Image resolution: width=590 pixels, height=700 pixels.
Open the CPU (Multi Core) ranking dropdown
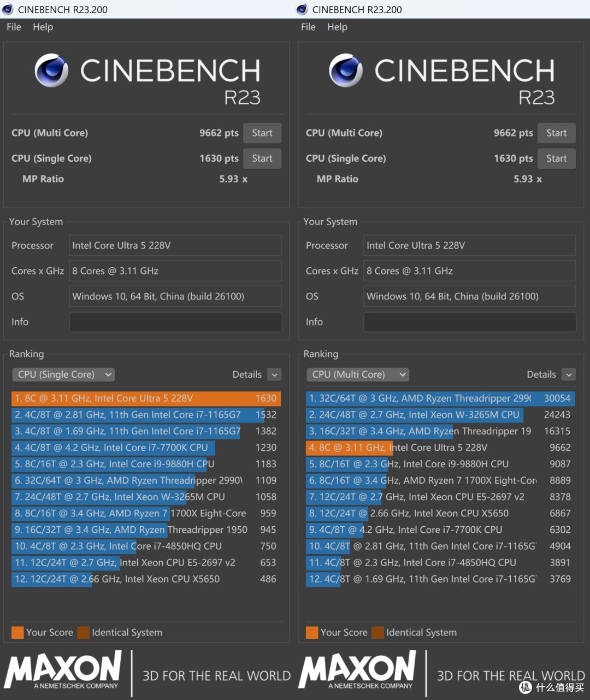point(358,374)
